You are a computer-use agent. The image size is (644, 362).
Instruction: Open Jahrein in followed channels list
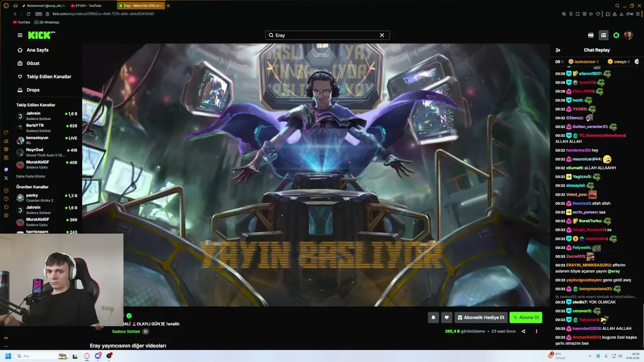point(47,116)
